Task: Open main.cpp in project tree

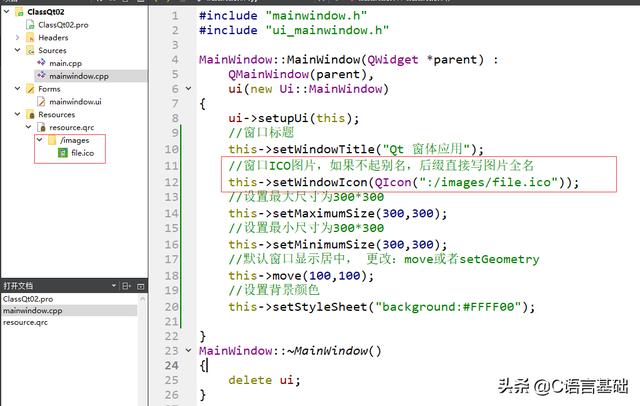Action: click(x=65, y=63)
